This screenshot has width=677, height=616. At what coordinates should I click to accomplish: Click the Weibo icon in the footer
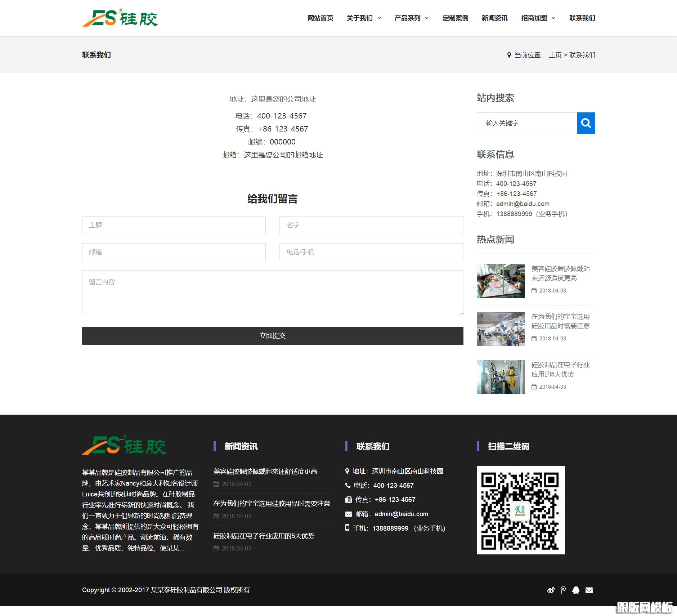click(551, 590)
